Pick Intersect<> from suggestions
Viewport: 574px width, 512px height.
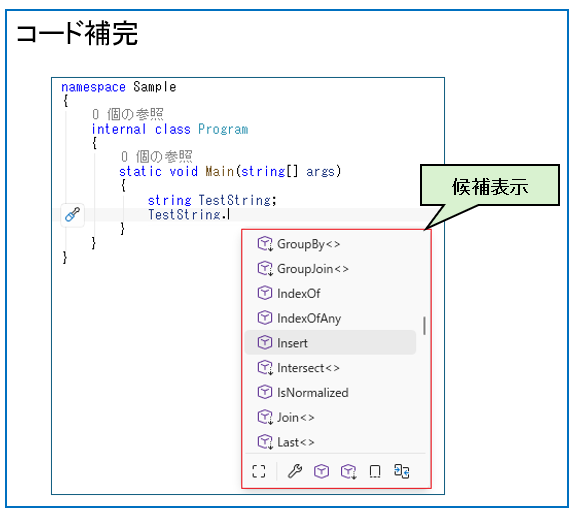click(330, 368)
